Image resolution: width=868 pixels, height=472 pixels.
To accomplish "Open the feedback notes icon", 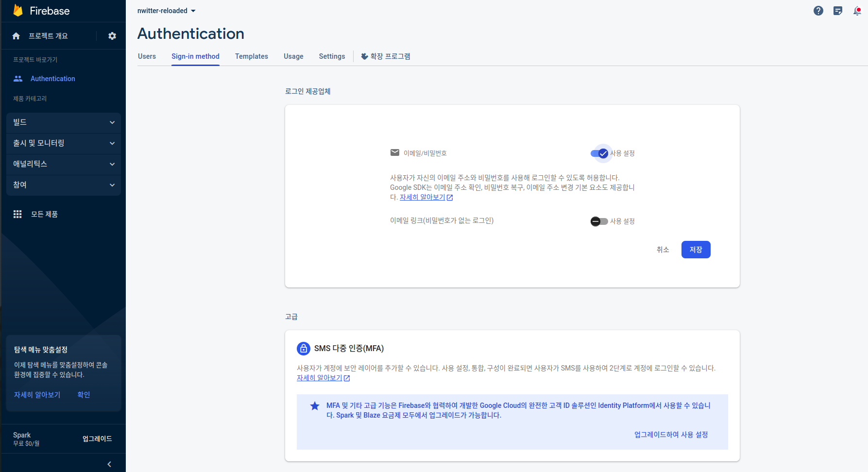I will tap(838, 11).
